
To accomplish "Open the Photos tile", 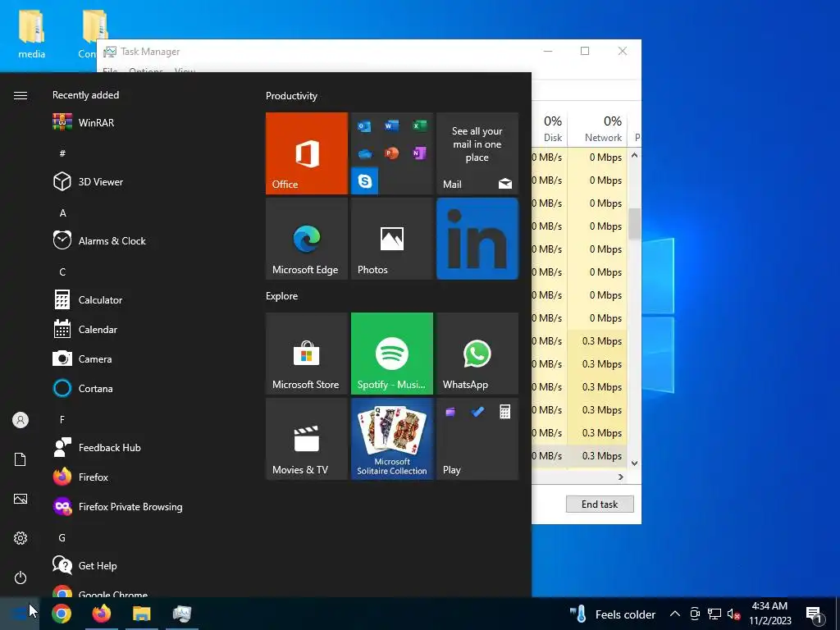I will click(x=391, y=239).
